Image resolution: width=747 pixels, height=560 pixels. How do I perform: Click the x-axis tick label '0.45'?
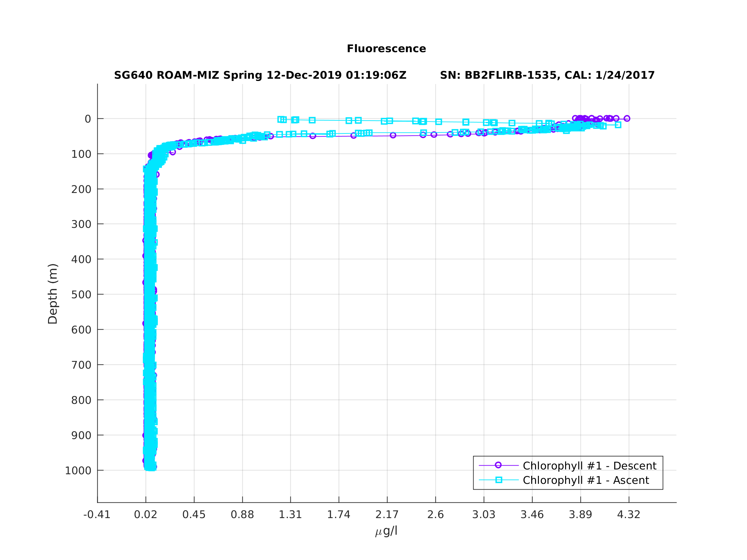coord(194,515)
